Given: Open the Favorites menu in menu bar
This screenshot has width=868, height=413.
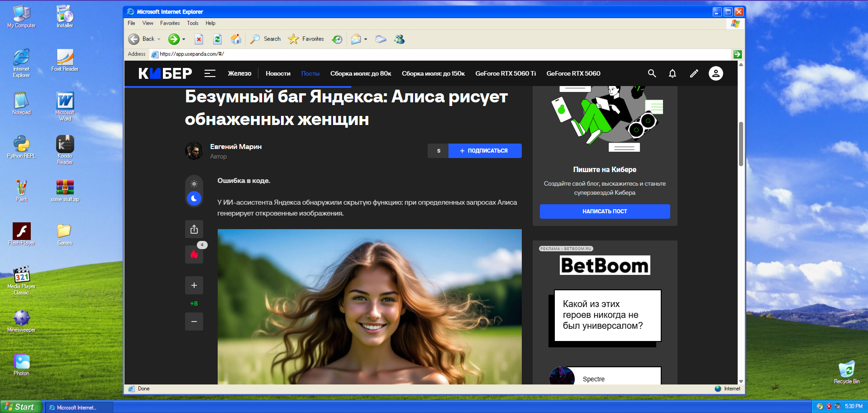Looking at the screenshot, I should 170,23.
